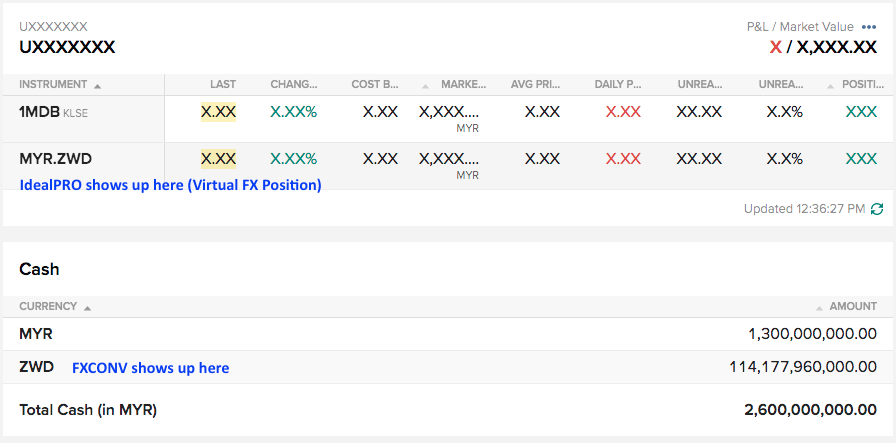Click the Cash section heading

pos(39,269)
